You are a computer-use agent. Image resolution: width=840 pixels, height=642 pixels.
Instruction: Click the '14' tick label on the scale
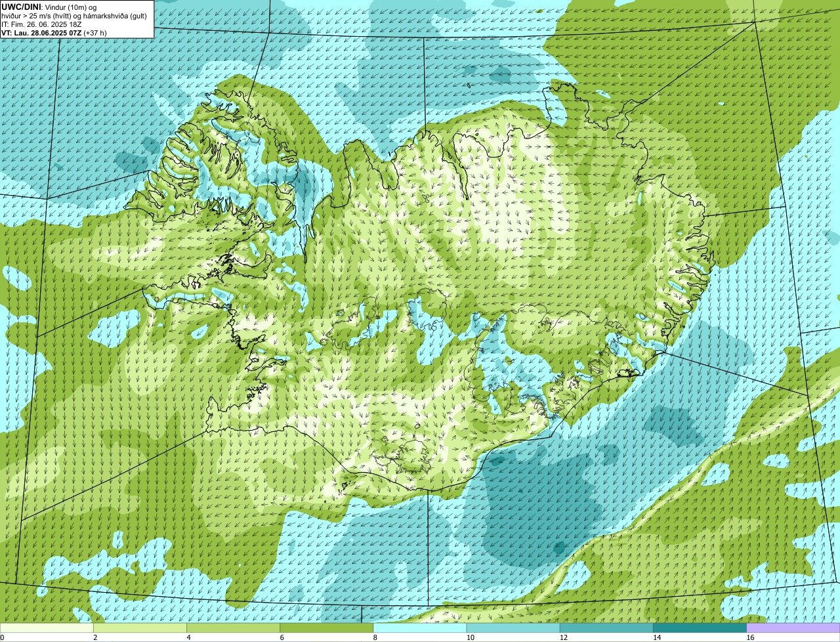(x=657, y=637)
